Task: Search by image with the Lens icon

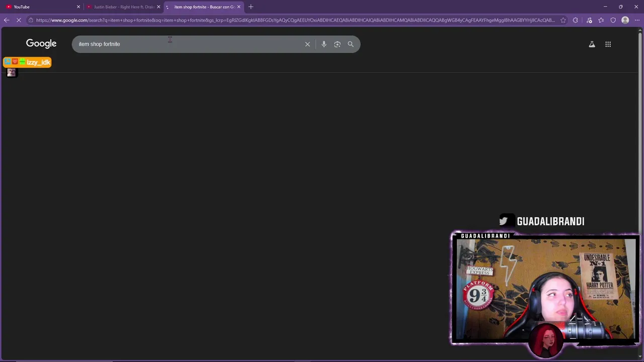Action: coord(338,44)
